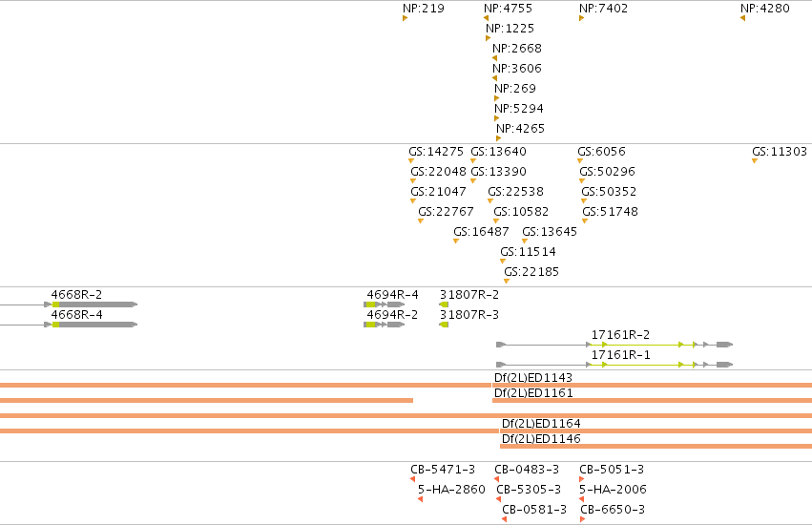Click the Df(2L)ED1143 deficiency label
Image resolution: width=812 pixels, height=525 pixels.
point(533,378)
